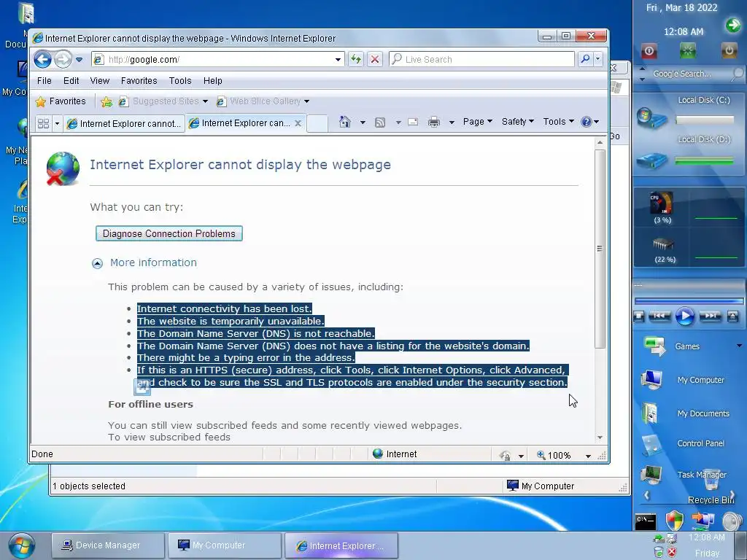Open the Suggested Sites dropdown
Screen dimensions: 747x560
pos(205,101)
